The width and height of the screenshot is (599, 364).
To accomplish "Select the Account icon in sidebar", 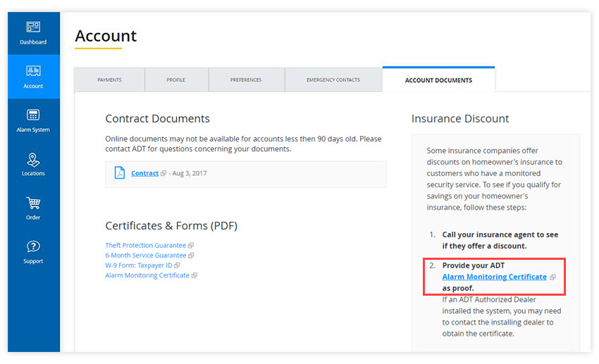I will [33, 70].
